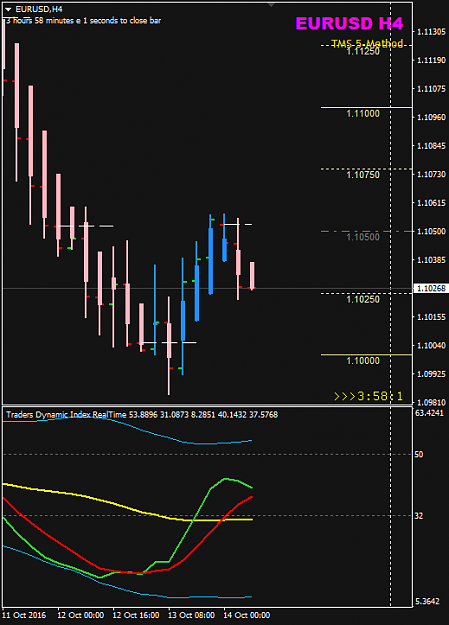
Task: Click the 11 Oct 2016 time axis label
Action: point(24,615)
